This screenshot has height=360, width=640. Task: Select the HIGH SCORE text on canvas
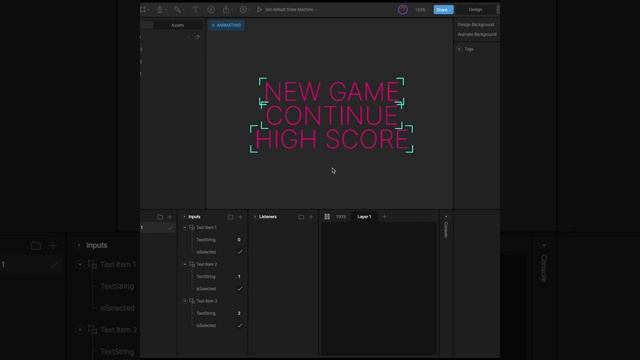tap(331, 139)
